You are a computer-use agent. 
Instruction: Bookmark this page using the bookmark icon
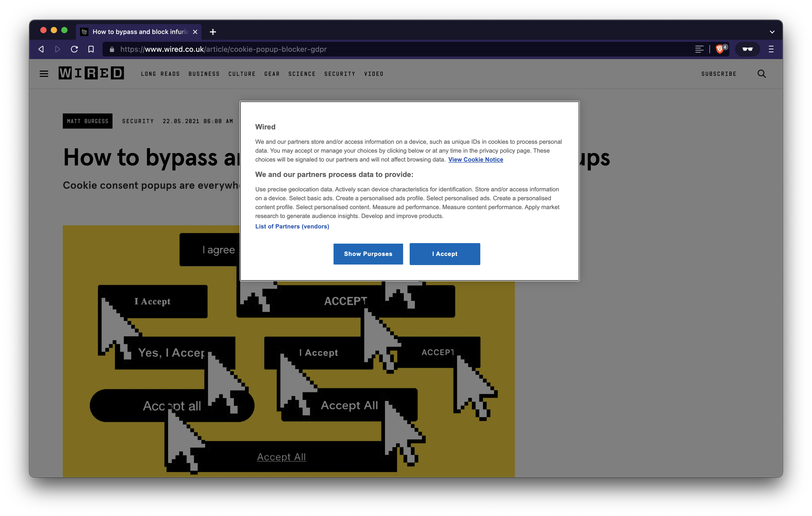[91, 49]
